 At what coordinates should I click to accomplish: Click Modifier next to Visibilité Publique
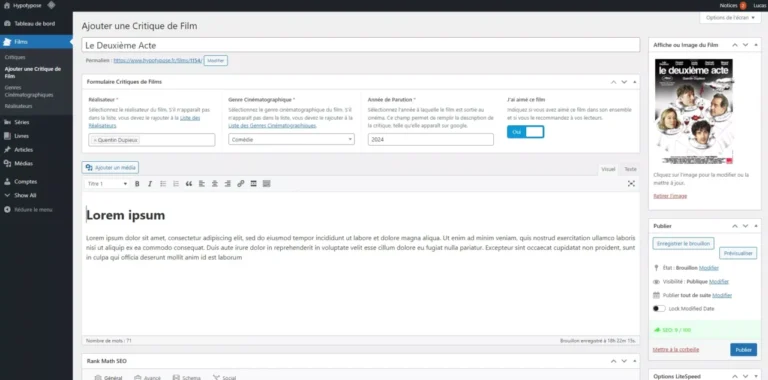(719, 282)
